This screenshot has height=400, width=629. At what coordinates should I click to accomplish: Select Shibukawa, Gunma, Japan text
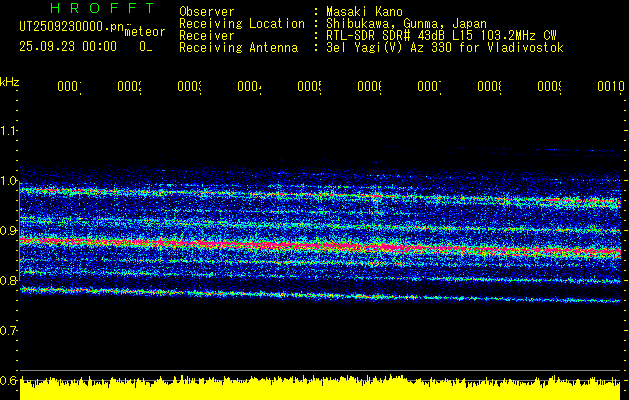click(406, 24)
